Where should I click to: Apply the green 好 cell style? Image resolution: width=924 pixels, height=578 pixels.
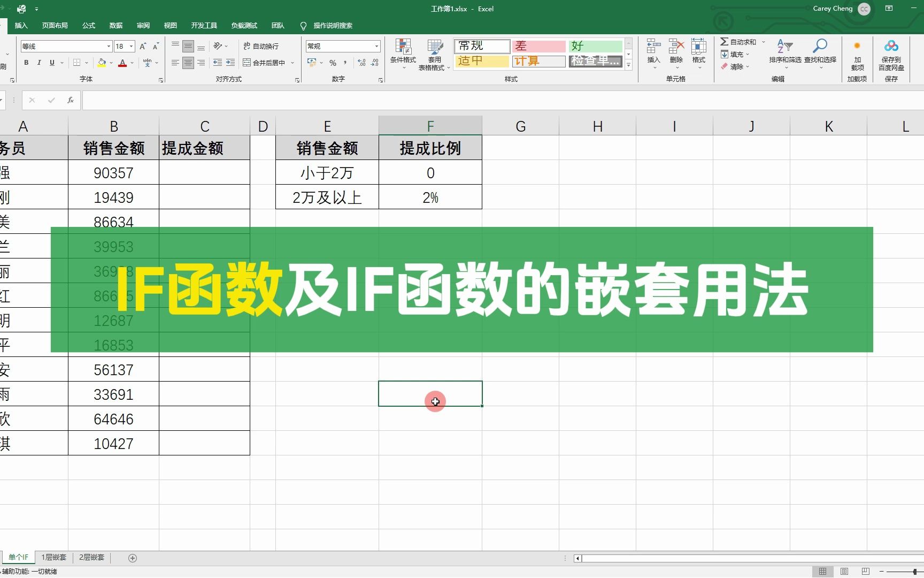click(x=596, y=46)
